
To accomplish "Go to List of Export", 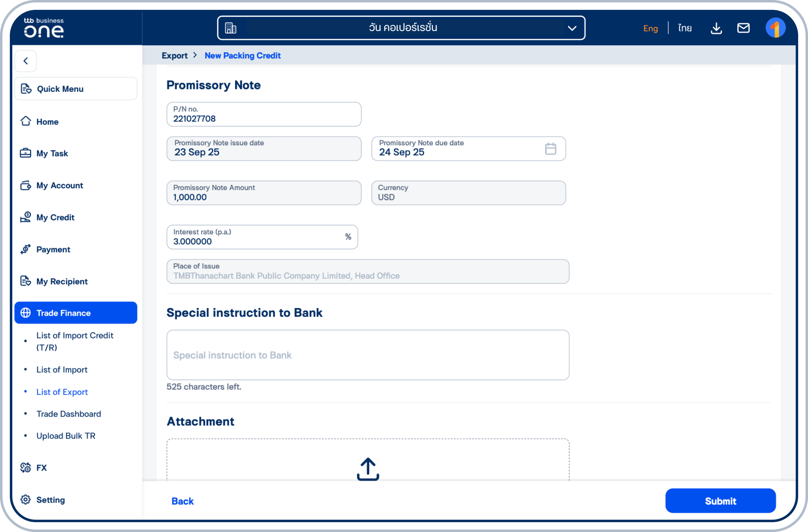I will pyautogui.click(x=62, y=392).
